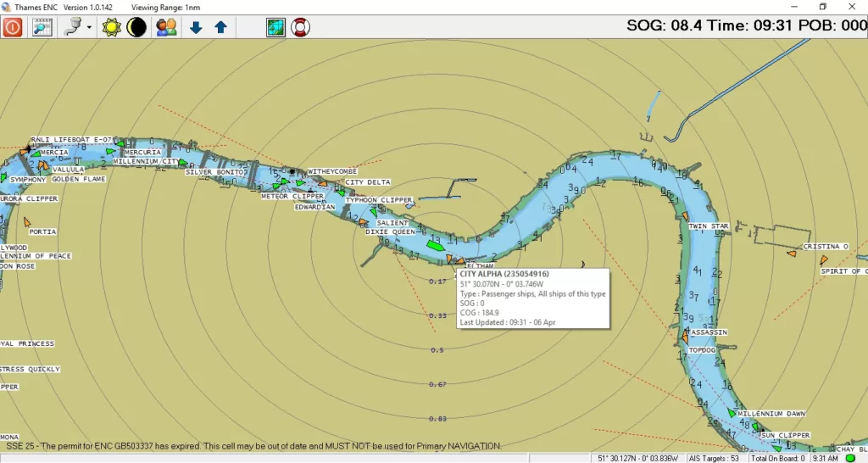Click the RNLI LIFEBOAT E-07 label
Screen dimensions: 868x463
tap(71, 140)
